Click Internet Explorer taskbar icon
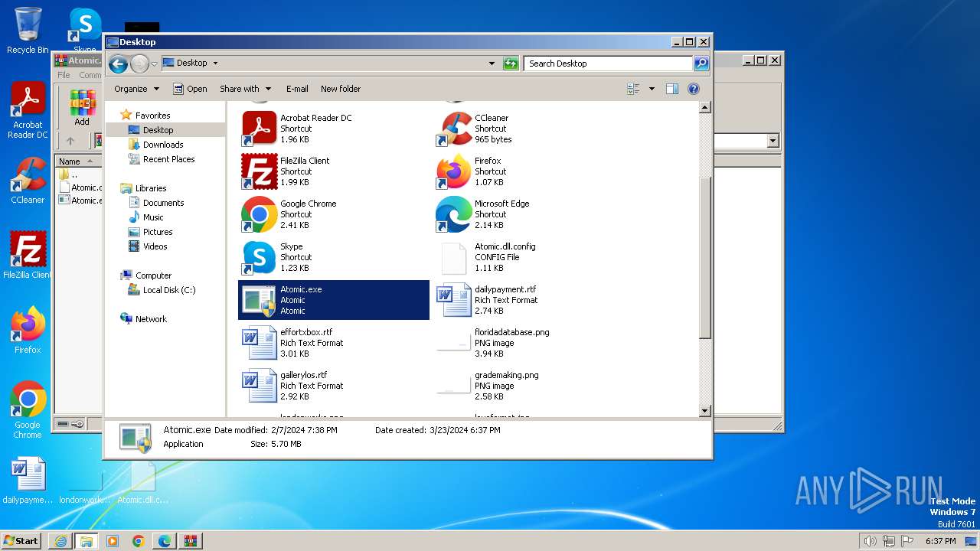 (60, 541)
